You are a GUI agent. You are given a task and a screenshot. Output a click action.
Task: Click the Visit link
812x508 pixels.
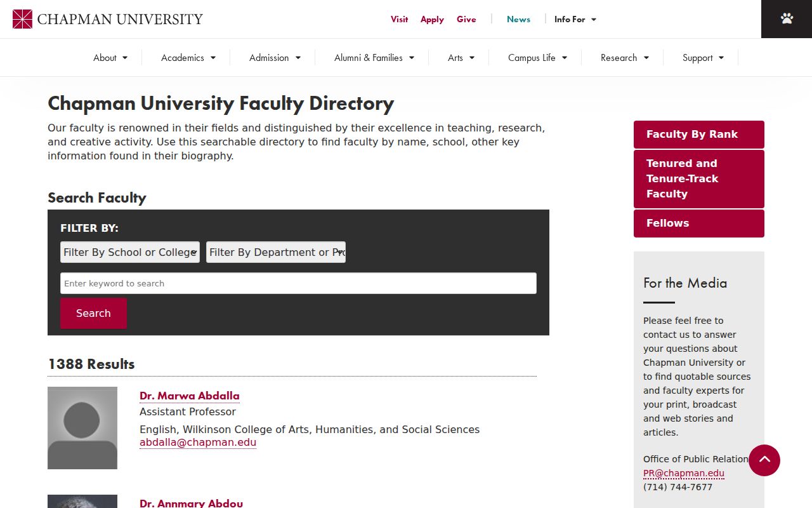(x=399, y=19)
